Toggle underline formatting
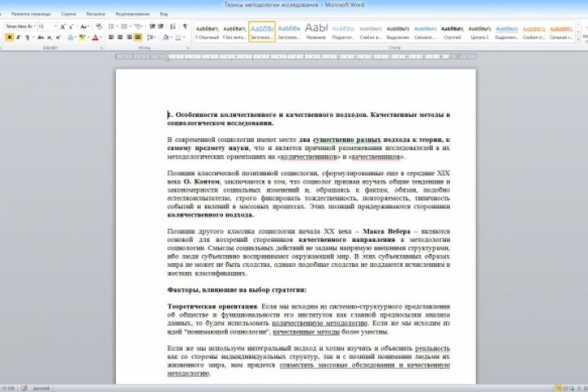This screenshot has height=392, width=588. [27, 37]
